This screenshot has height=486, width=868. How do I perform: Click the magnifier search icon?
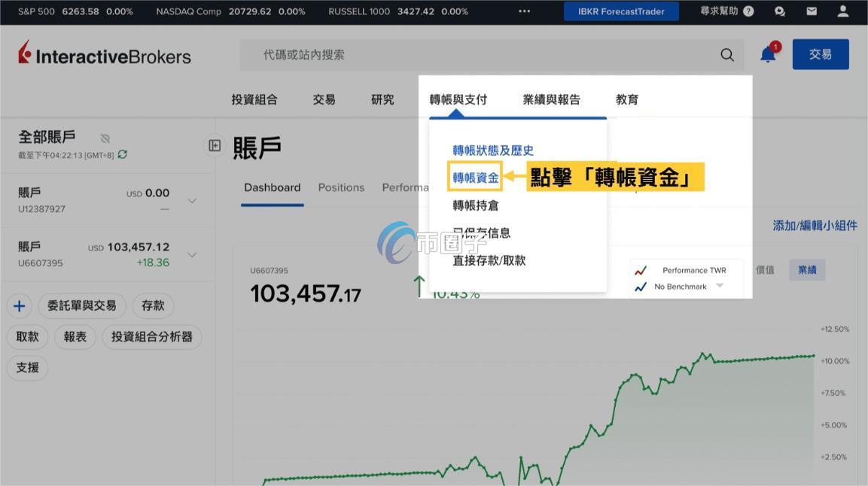click(726, 54)
